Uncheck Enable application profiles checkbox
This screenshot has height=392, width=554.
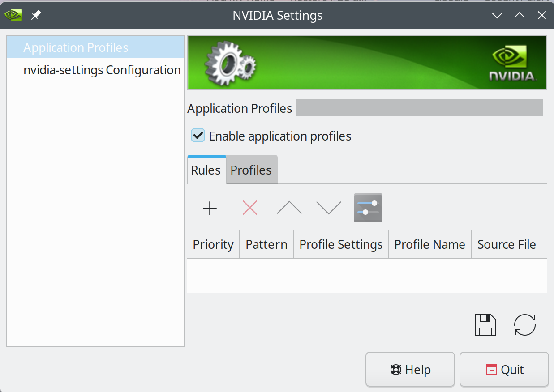point(198,136)
